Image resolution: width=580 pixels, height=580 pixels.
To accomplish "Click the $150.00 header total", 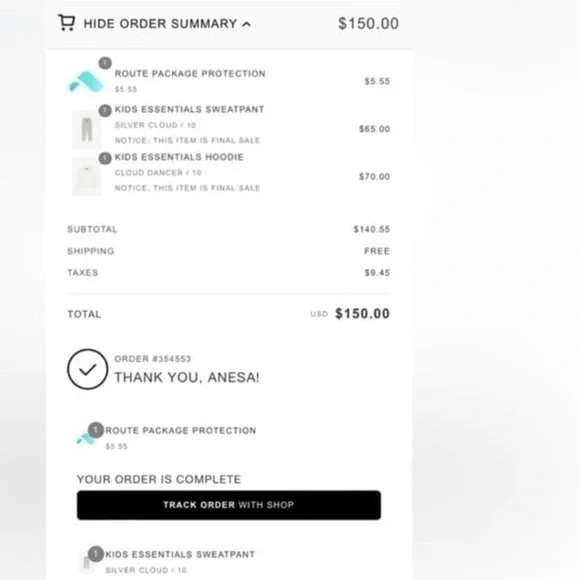I will (x=368, y=24).
